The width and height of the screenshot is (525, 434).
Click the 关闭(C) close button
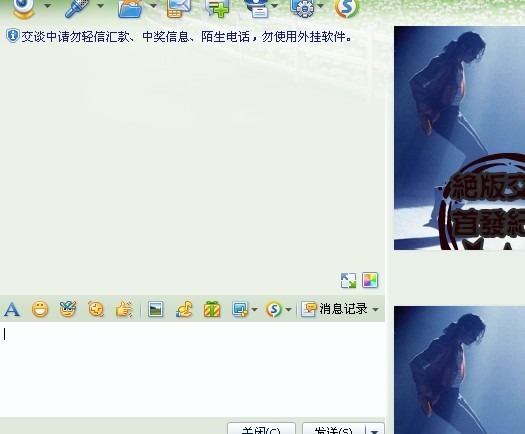pos(261,428)
